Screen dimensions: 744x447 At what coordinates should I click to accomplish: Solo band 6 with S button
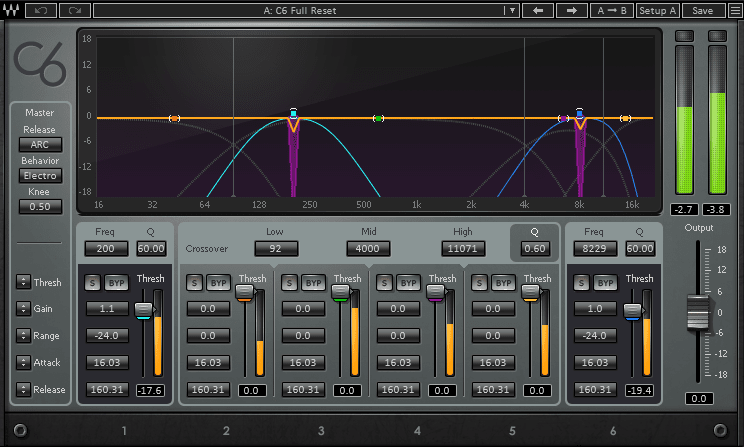581,283
